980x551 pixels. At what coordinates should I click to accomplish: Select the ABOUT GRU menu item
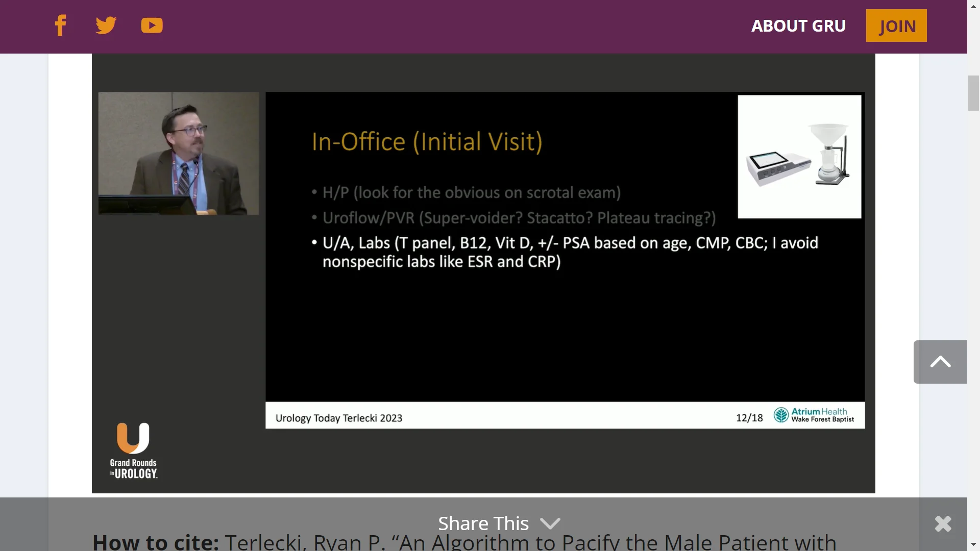(799, 26)
